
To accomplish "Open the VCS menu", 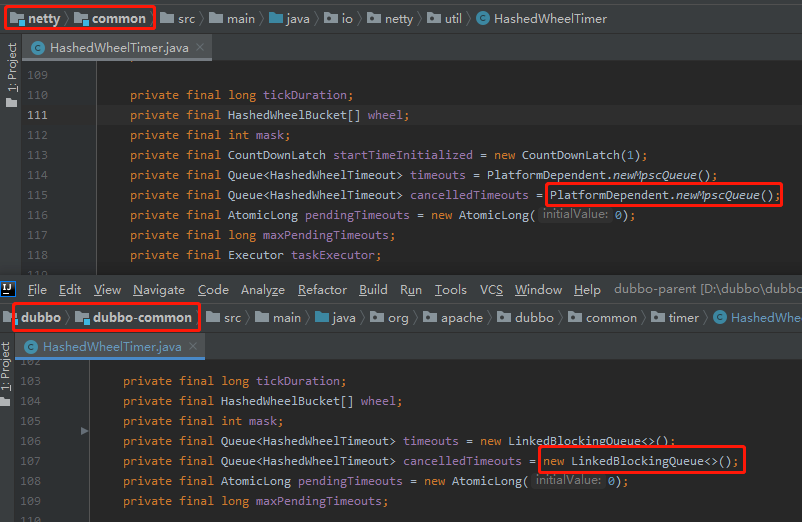I will 491,290.
